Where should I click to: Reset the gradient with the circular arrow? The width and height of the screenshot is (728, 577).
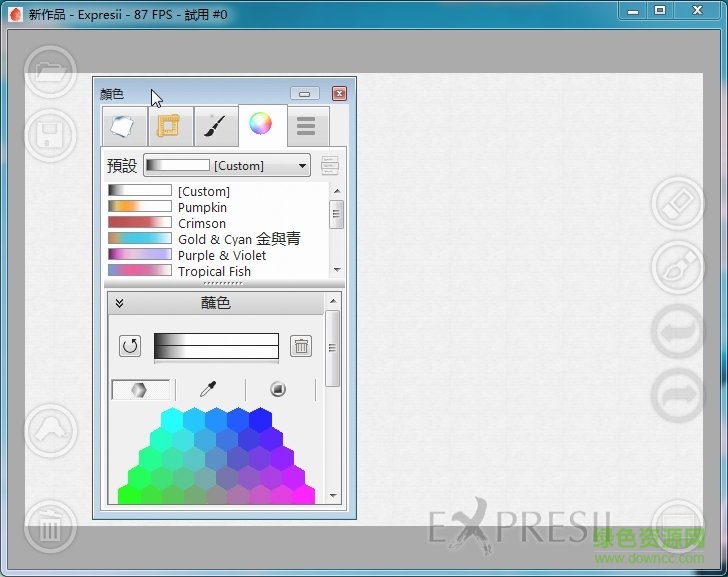tap(130, 346)
